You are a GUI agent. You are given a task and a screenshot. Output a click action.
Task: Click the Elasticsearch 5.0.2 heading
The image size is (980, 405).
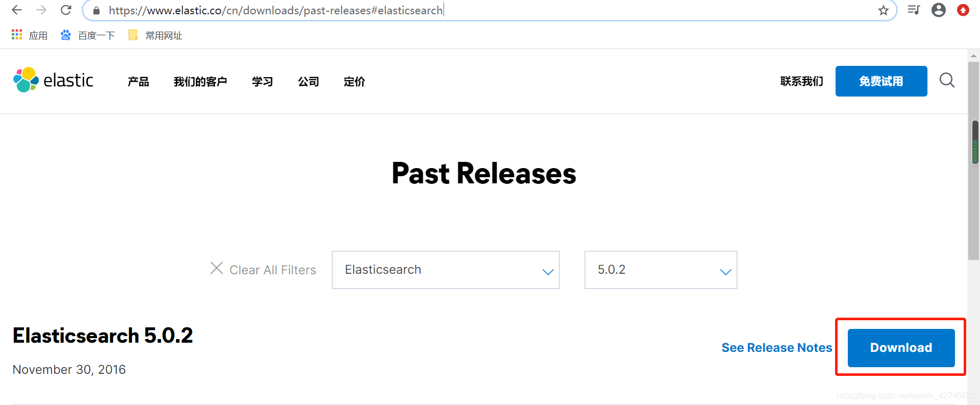click(103, 336)
